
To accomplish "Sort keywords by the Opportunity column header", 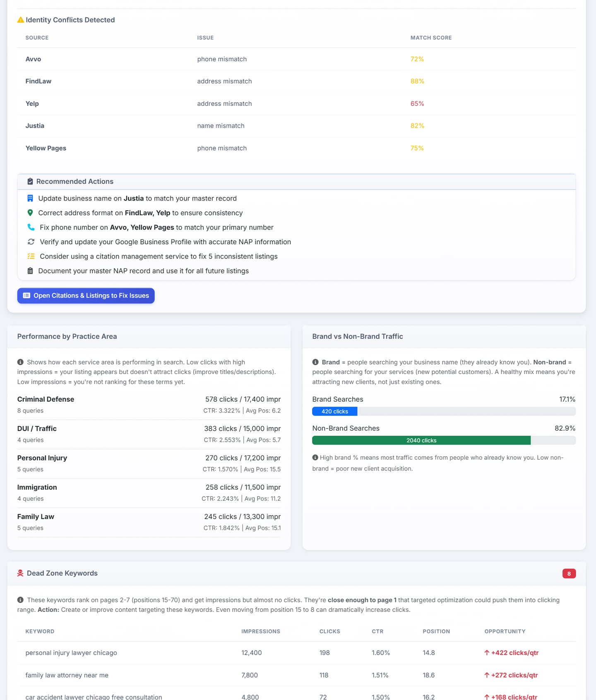I will (505, 632).
